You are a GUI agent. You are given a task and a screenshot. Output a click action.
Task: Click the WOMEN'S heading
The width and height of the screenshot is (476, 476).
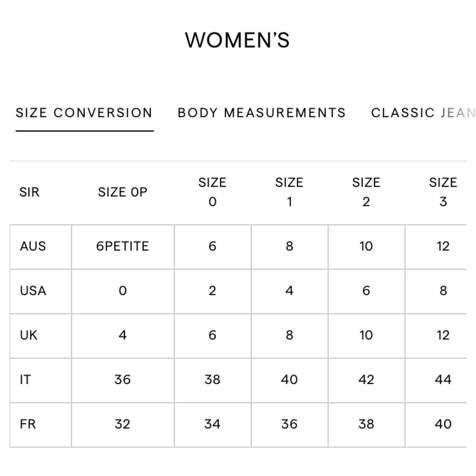click(x=238, y=40)
